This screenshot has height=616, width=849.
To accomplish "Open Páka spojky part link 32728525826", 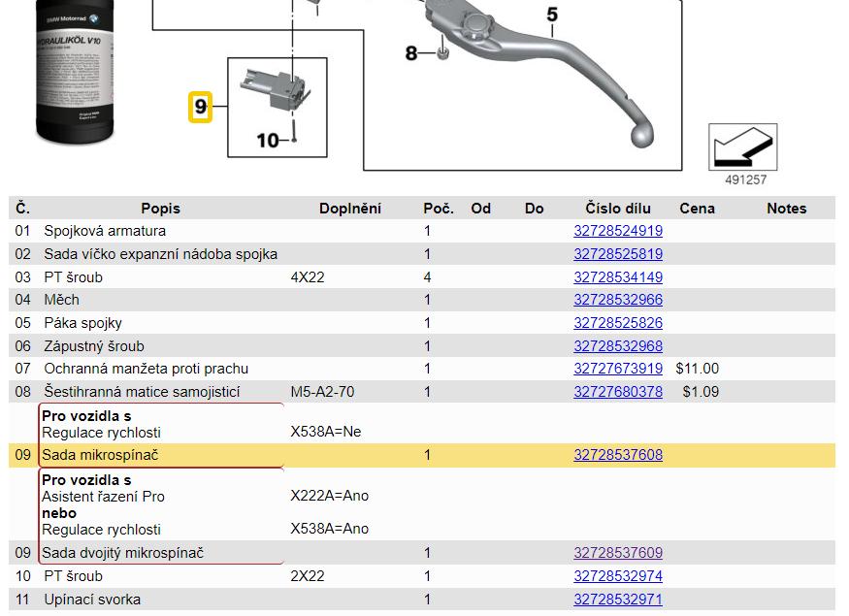I will coord(618,323).
